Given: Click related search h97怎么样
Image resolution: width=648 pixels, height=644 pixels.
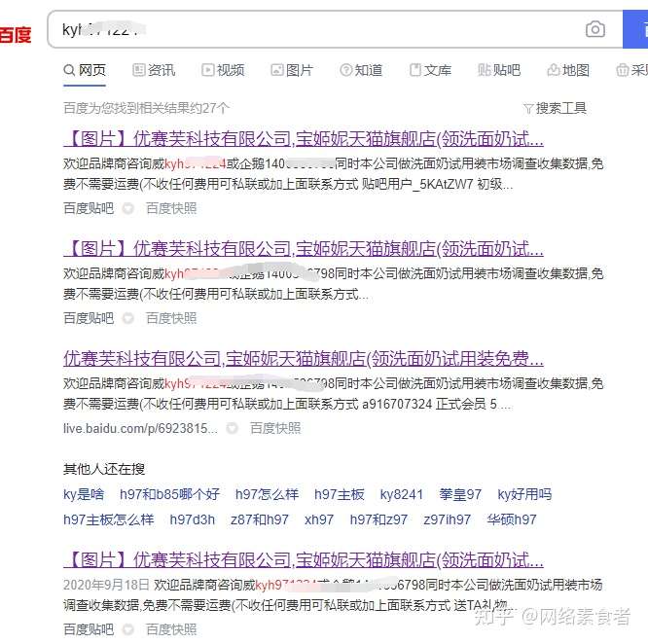Looking at the screenshot, I should pyautogui.click(x=267, y=494).
